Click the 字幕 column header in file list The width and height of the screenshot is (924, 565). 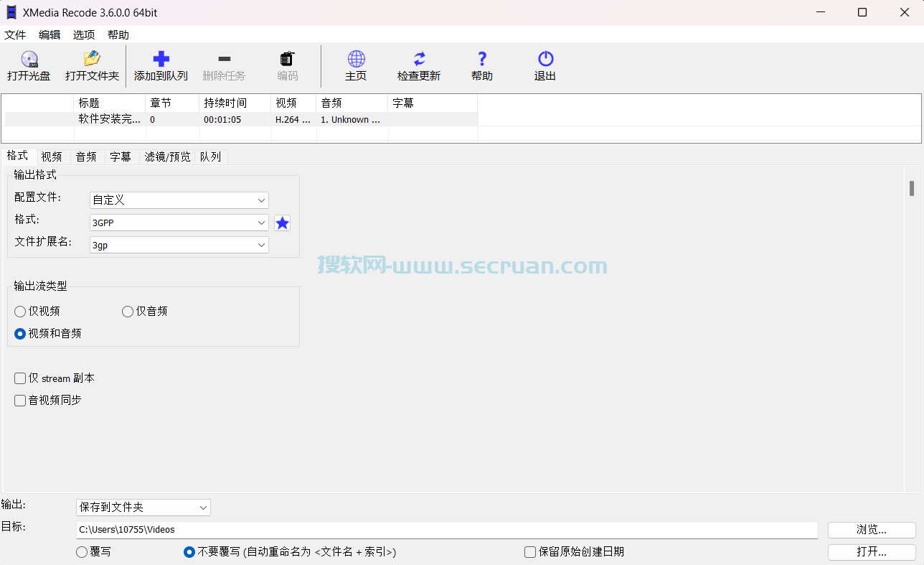(x=433, y=103)
